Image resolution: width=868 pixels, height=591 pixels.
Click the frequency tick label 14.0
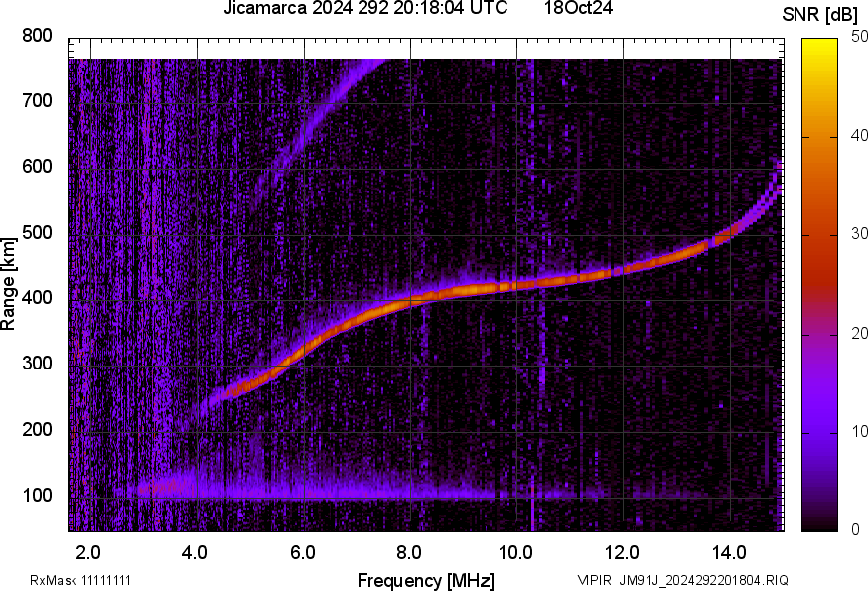click(x=729, y=552)
